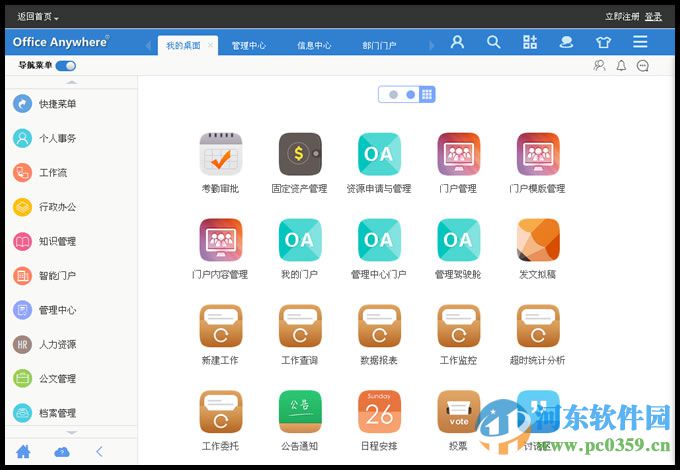Open the 工作委托 workflow icon

pos(221,411)
